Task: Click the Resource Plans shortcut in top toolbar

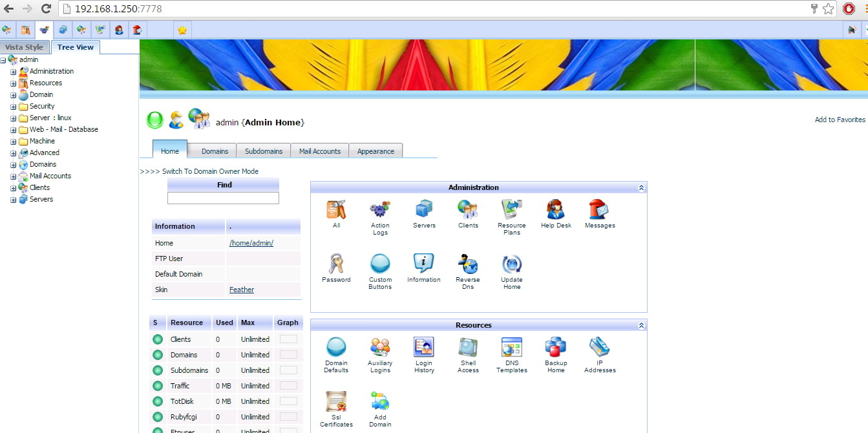Action: coord(100,30)
